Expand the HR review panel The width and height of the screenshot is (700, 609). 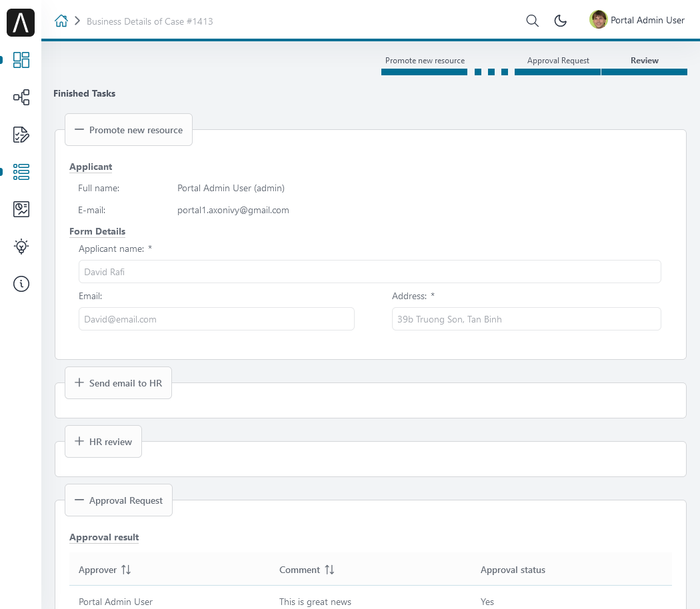point(103,441)
